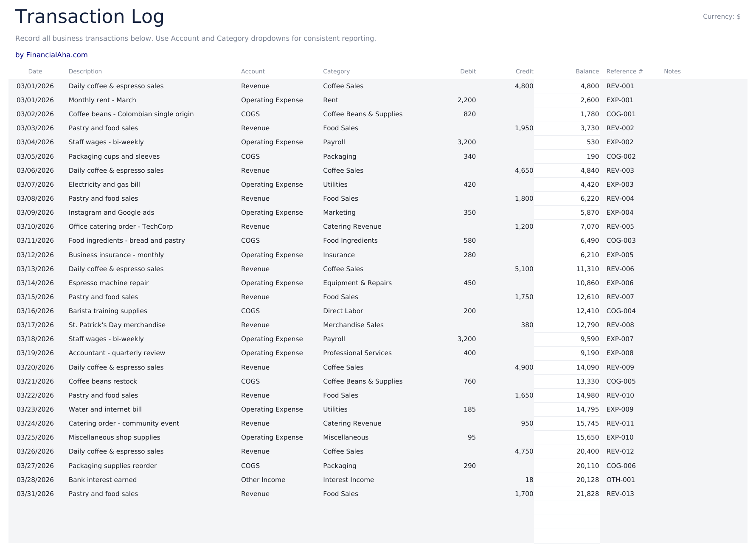
Task: Select 'Bank interest earned' description
Action: click(x=103, y=480)
